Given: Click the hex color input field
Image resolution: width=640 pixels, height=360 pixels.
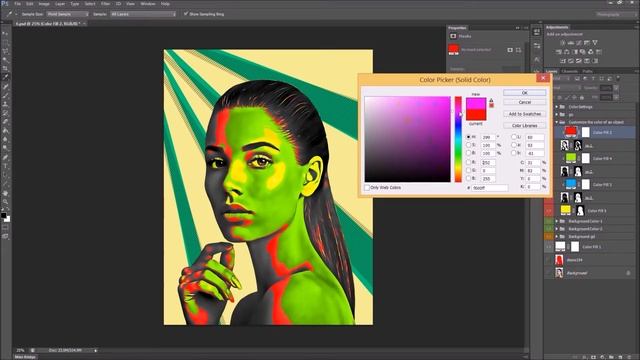Looking at the screenshot, I should click(x=490, y=188).
